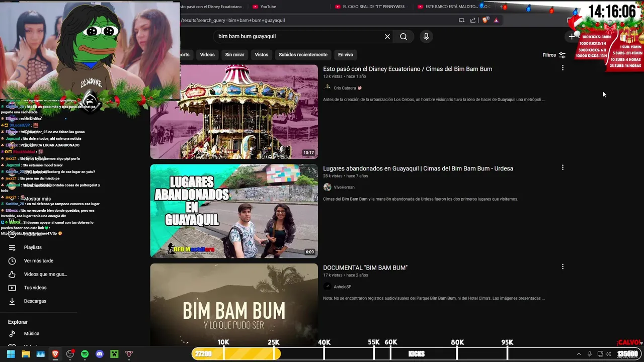This screenshot has width=644, height=362.
Task: Click the 10:17 duration badge on thumbnail
Action: [x=308, y=152]
